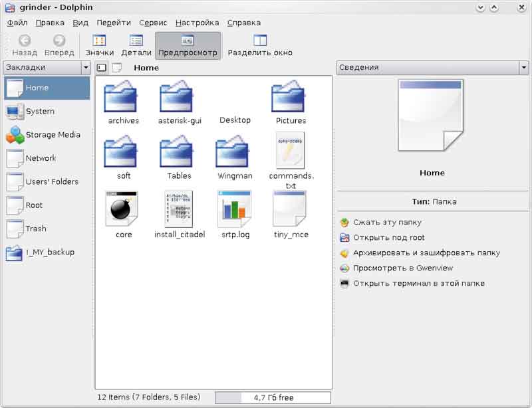Open the Файл menu
The image size is (532, 408).
[x=17, y=23]
